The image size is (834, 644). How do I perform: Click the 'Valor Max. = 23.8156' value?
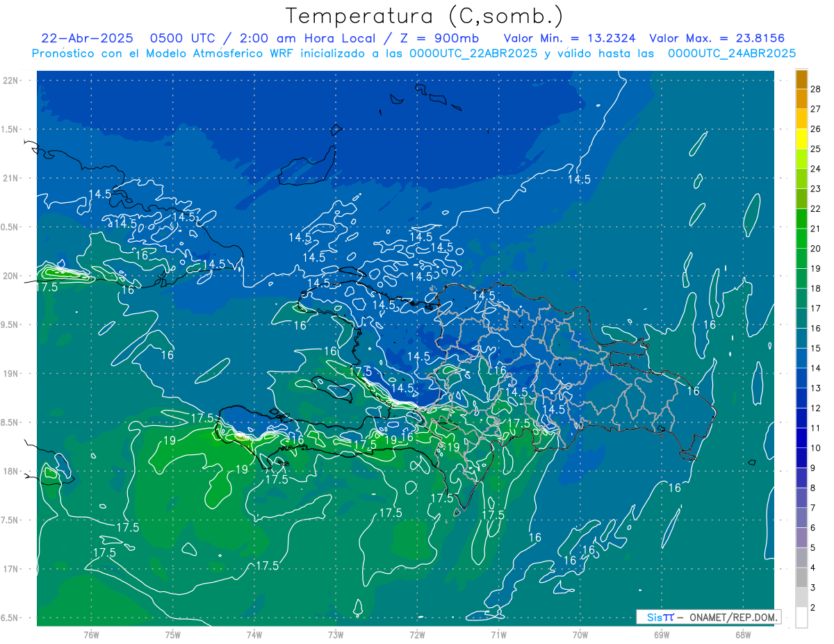(717, 38)
